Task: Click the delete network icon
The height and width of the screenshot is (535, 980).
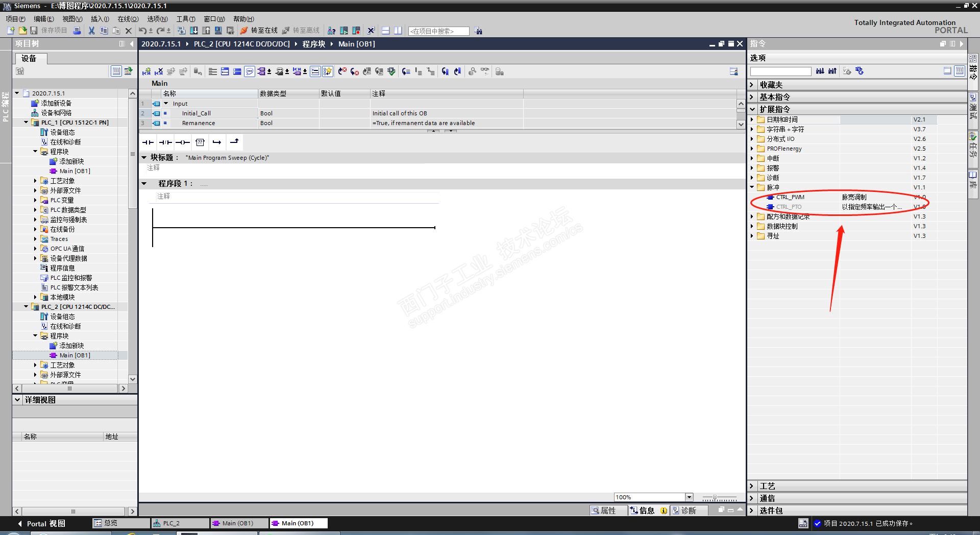Action: (x=159, y=71)
